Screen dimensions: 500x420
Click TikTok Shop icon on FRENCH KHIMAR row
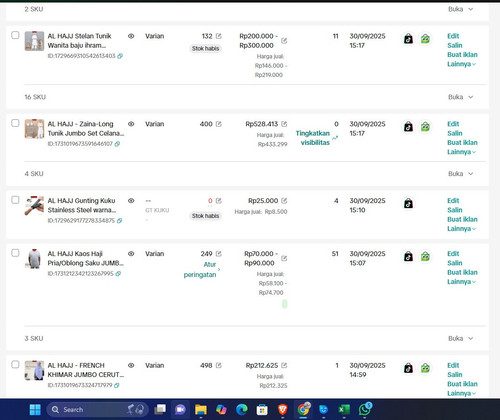[x=408, y=368]
